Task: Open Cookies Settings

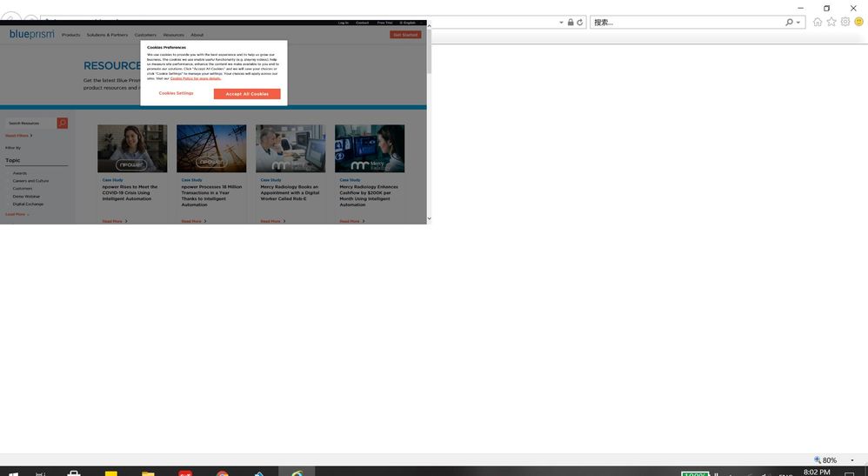Action: tap(176, 93)
